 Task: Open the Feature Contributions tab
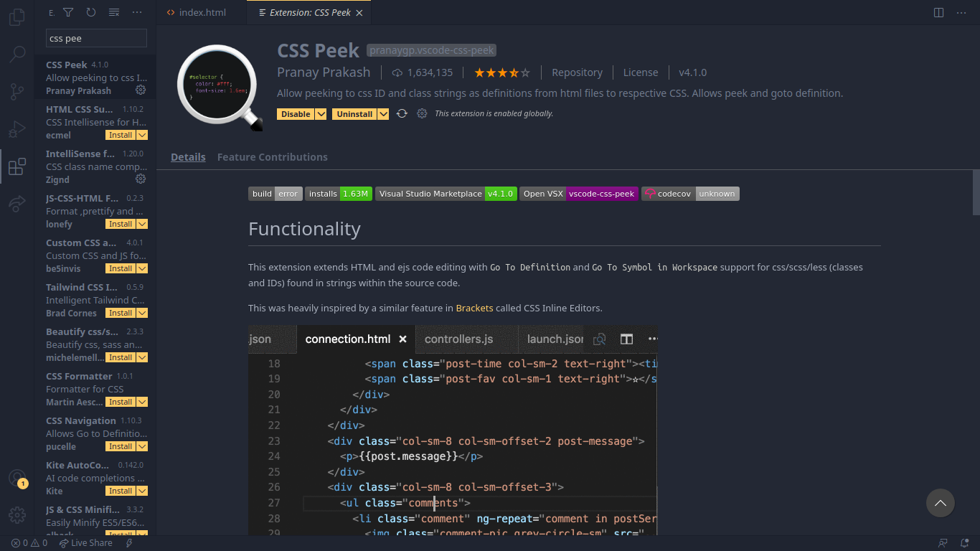[273, 157]
